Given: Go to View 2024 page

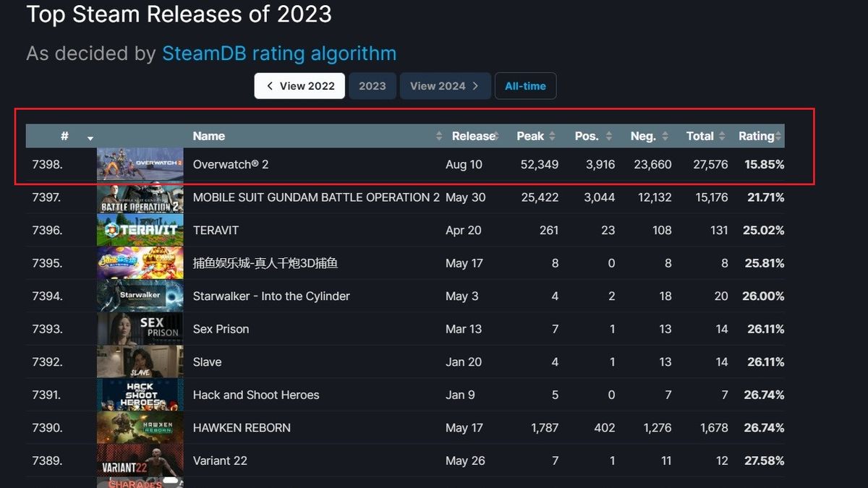Looking at the screenshot, I should (445, 86).
